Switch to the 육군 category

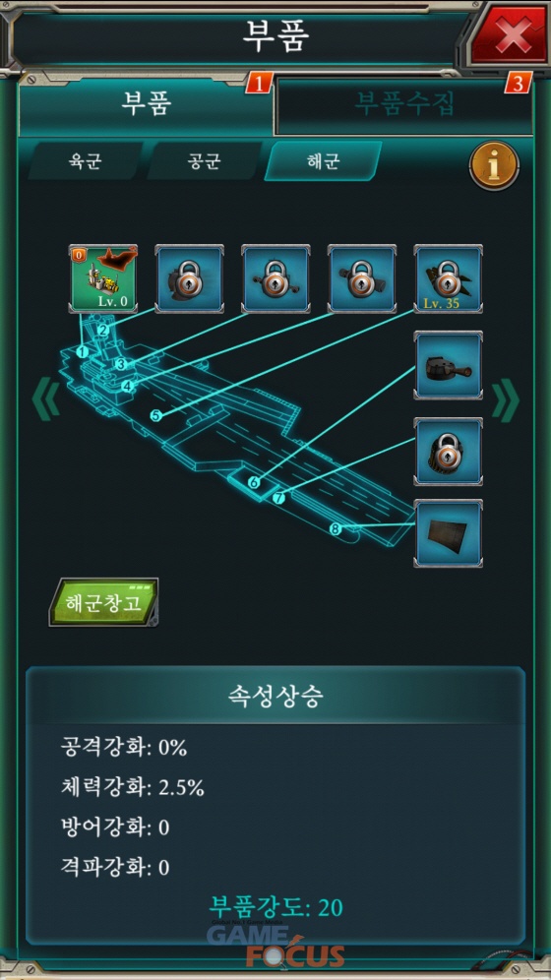coord(86,161)
